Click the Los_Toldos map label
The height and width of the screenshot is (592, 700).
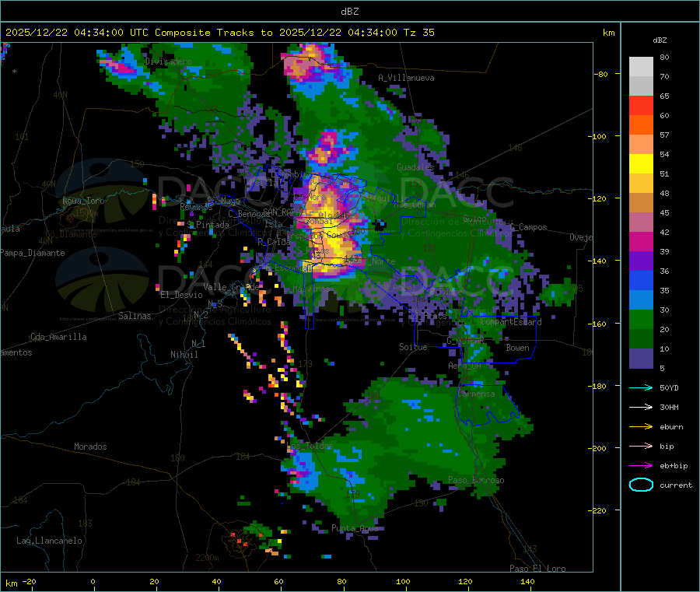point(310,446)
